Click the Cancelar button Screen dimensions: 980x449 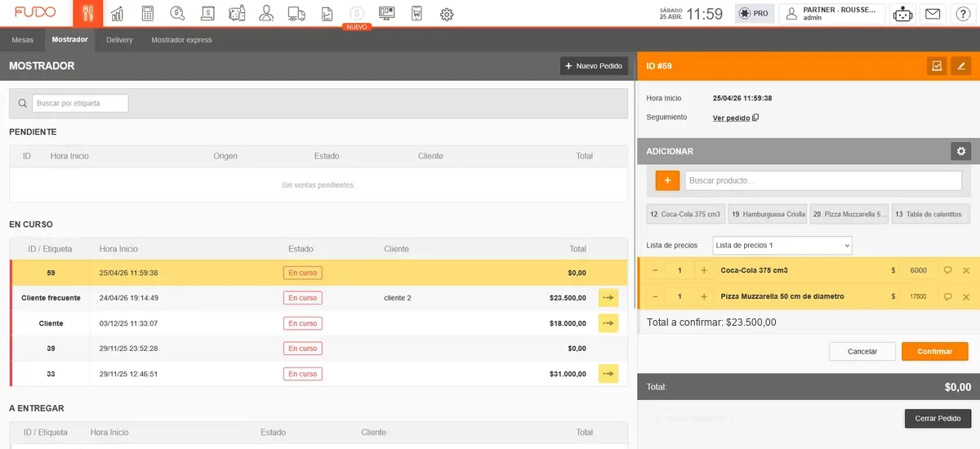pos(862,351)
